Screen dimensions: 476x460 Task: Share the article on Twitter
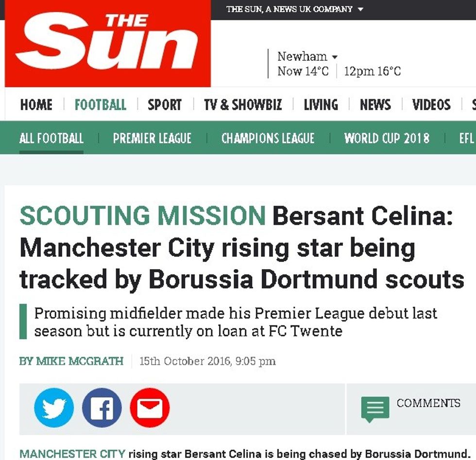pyautogui.click(x=53, y=408)
